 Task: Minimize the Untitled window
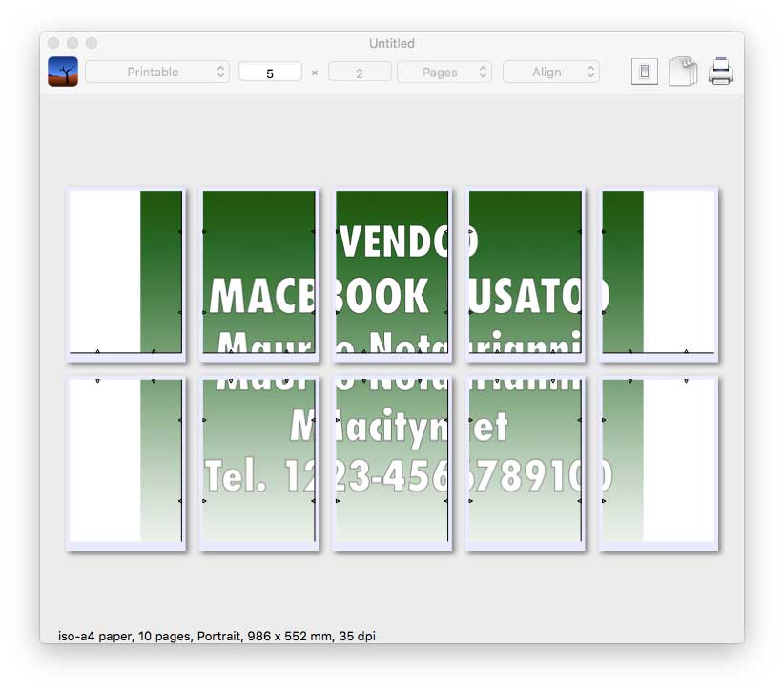click(x=72, y=43)
